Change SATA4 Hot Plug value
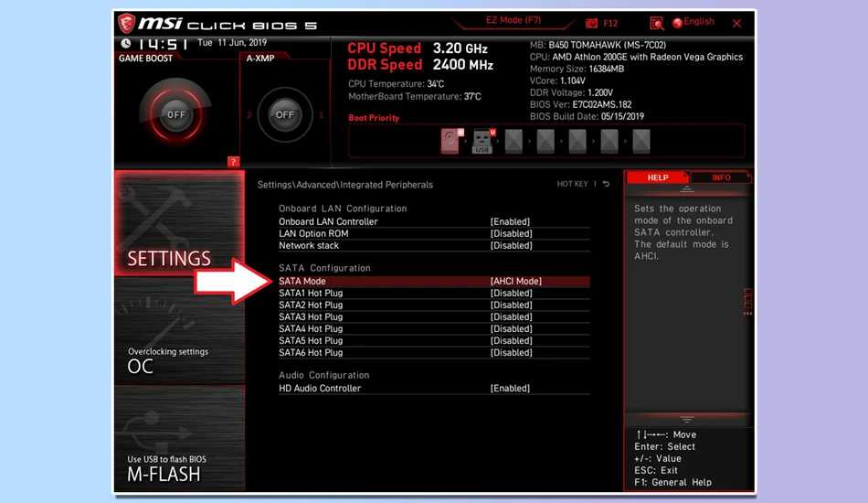Screen dimensions: 868x503 pyautogui.click(x=511, y=329)
